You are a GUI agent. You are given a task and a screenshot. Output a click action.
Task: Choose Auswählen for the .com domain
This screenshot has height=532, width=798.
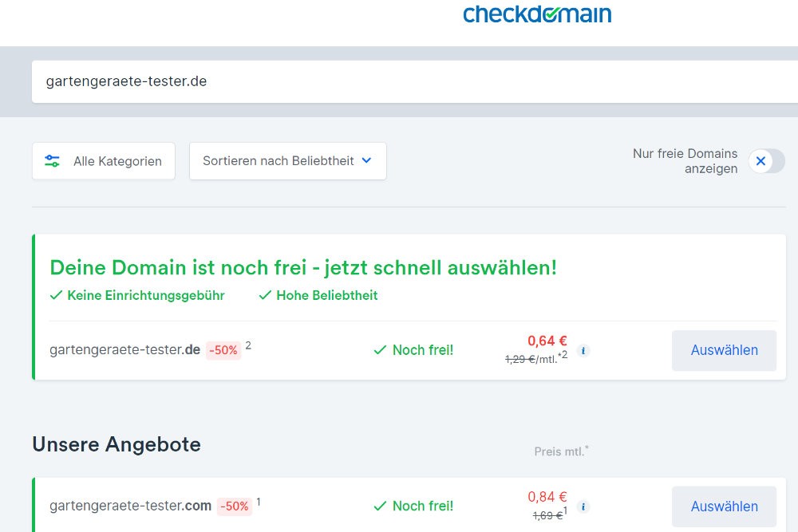coord(724,506)
